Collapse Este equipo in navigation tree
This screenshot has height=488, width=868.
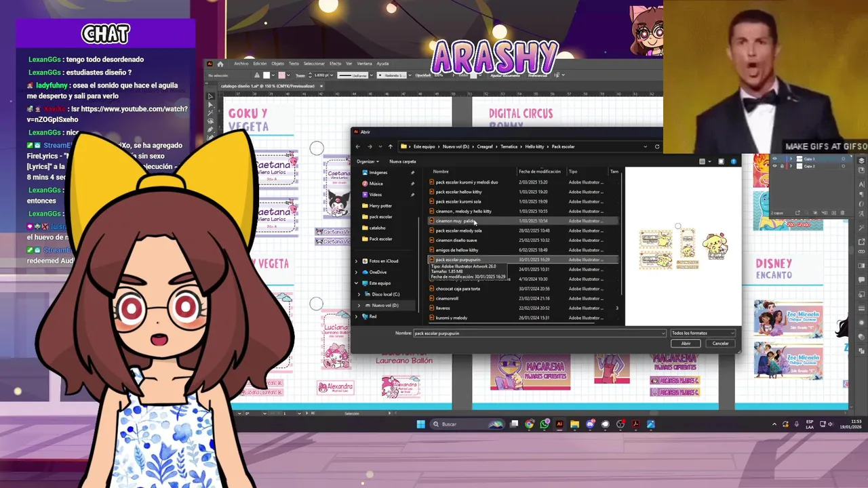(x=356, y=283)
